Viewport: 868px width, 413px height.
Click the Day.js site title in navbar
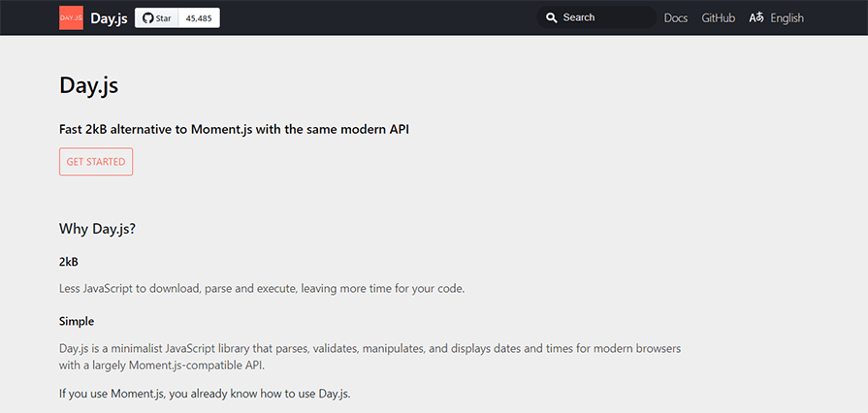(109, 17)
